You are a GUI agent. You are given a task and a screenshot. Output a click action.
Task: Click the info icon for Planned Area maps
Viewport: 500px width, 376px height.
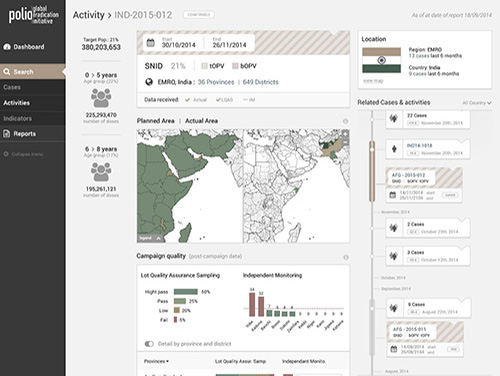point(345,121)
